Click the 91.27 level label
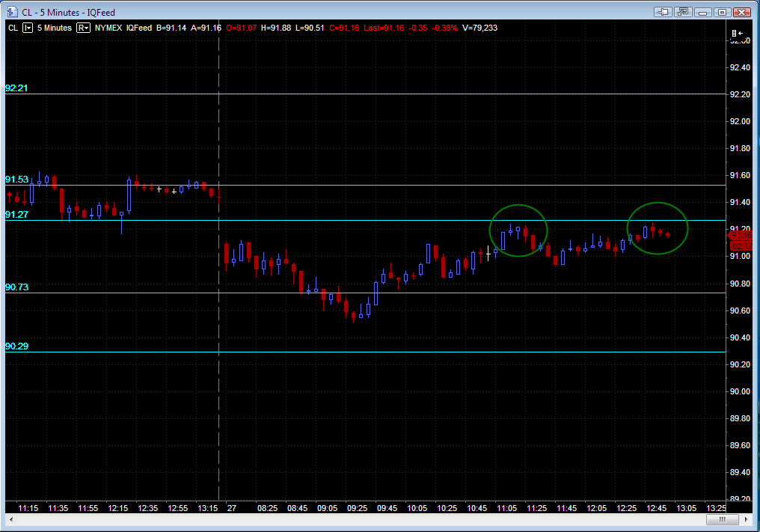The width and height of the screenshot is (760, 532). [x=16, y=214]
